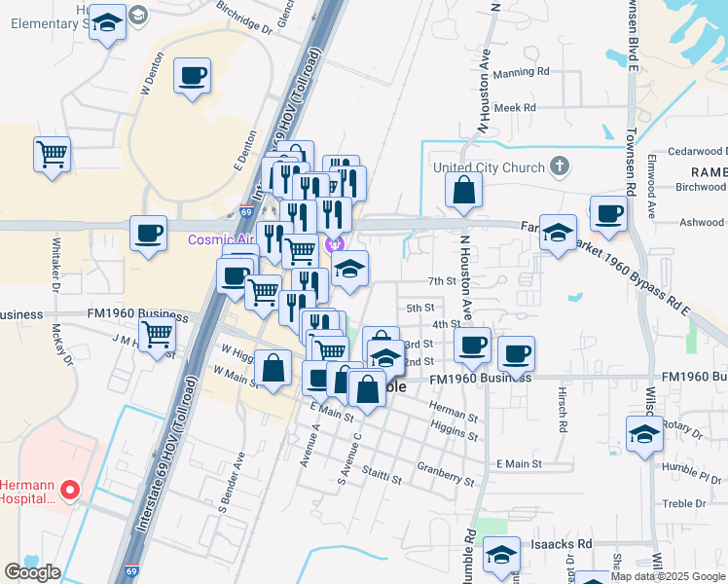
Task: Click the Herman St label
Action: click(x=454, y=412)
